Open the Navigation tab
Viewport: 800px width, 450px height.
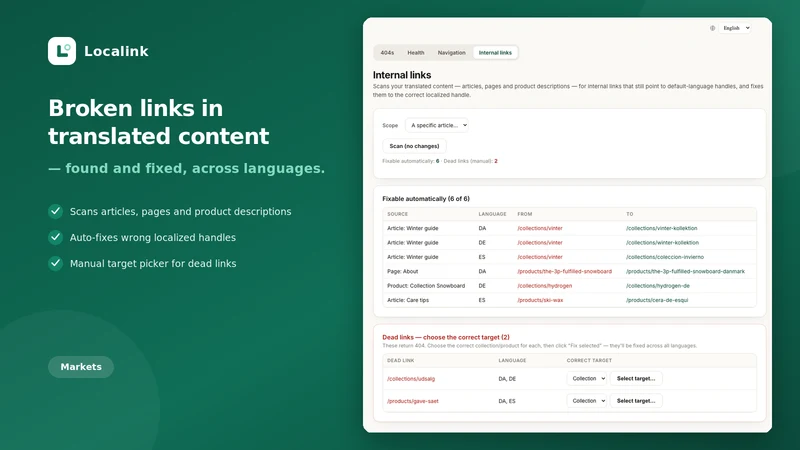pos(452,53)
